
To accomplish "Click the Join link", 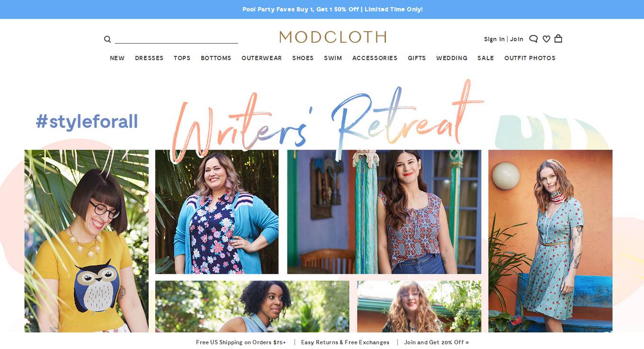I will point(517,39).
